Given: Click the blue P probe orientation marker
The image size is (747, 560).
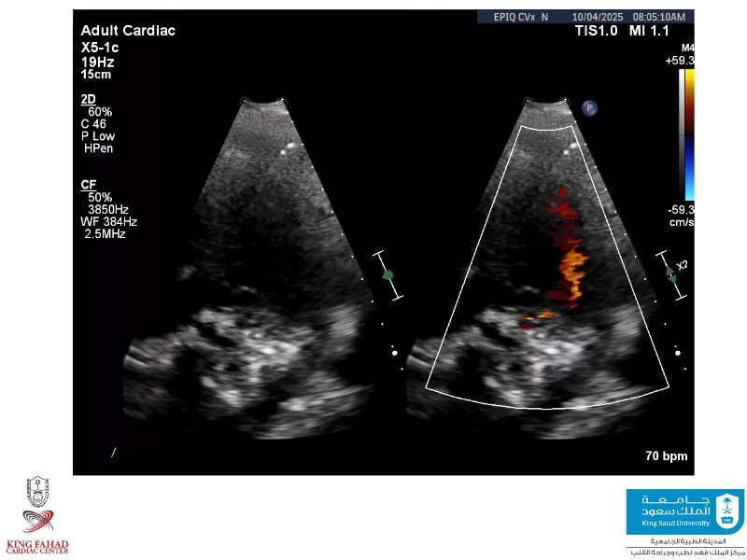Looking at the screenshot, I should (589, 108).
